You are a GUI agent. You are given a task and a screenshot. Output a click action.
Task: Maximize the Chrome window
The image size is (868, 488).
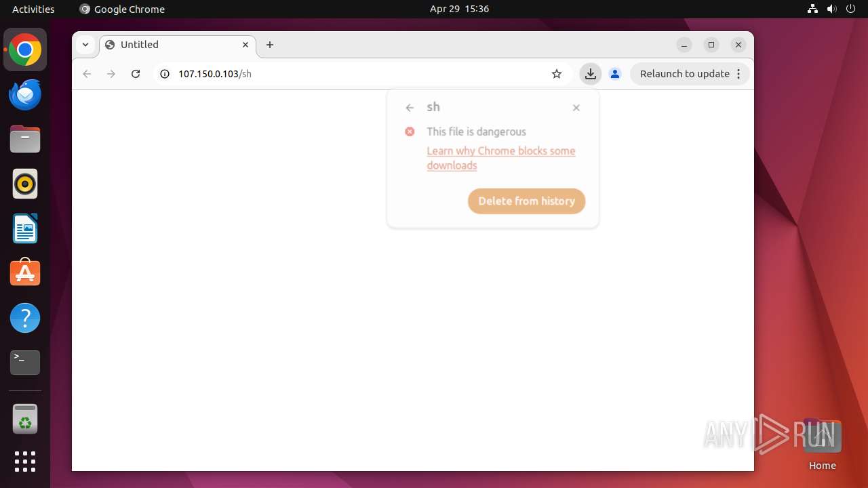click(x=711, y=45)
